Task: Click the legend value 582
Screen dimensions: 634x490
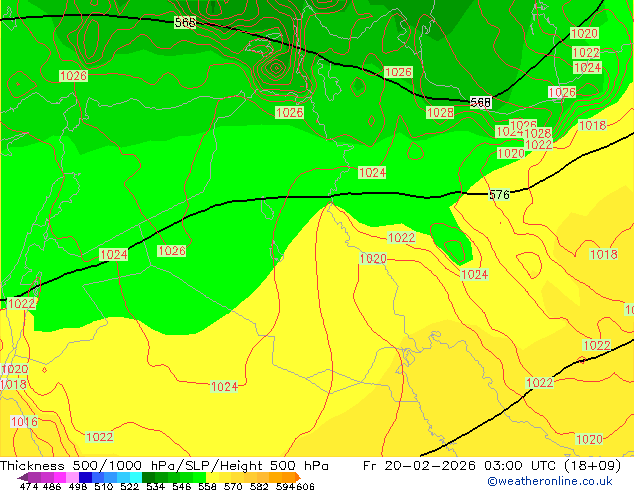Action: (259, 486)
